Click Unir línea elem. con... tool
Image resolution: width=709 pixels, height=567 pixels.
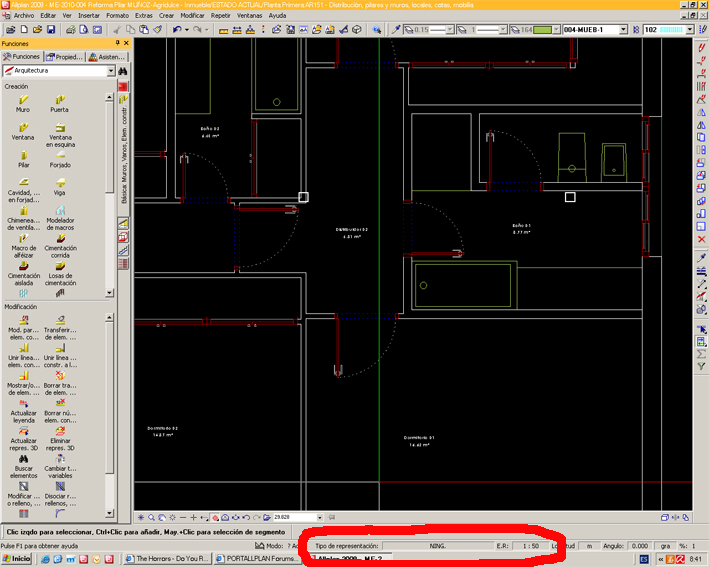[x=24, y=356]
